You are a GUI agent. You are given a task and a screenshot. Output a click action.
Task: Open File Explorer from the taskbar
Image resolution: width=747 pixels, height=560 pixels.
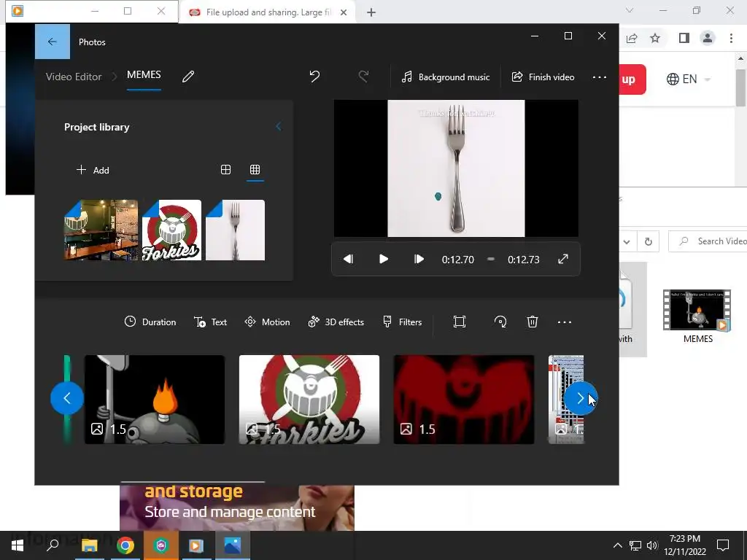click(89, 545)
